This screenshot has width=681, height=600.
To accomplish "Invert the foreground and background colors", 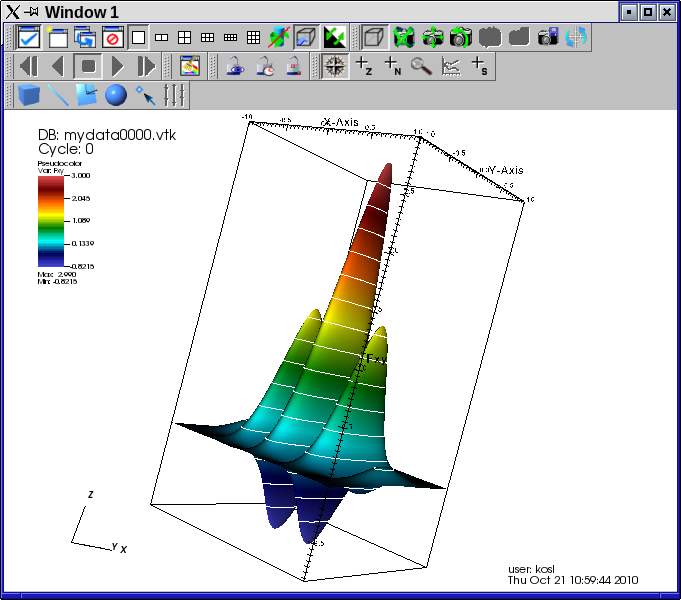I will click(x=335, y=38).
